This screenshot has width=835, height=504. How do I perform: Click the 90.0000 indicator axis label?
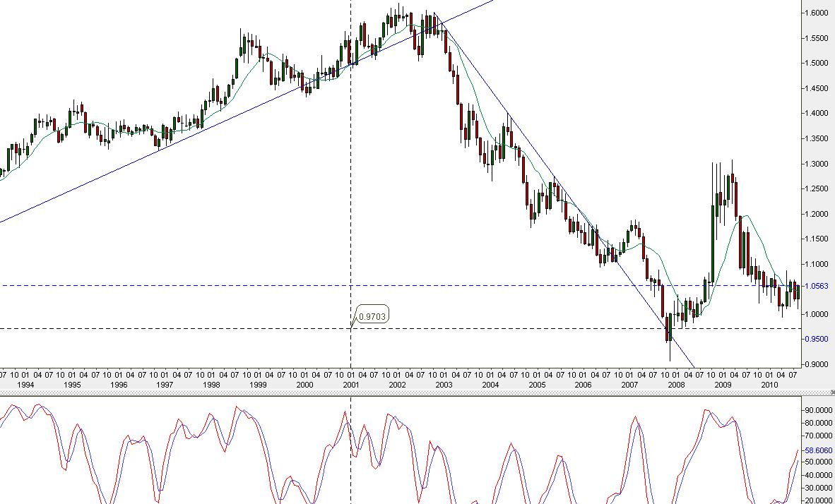817,411
